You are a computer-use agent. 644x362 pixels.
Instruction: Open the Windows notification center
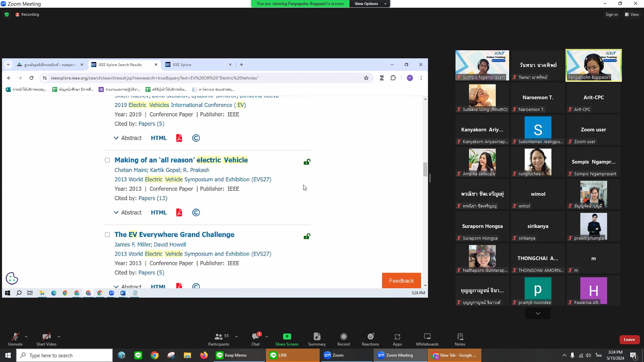click(x=634, y=355)
